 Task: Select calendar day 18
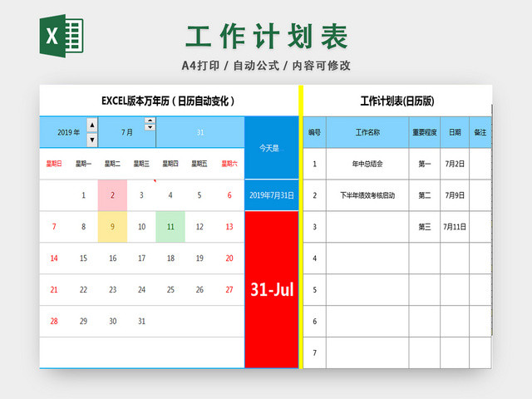point(170,259)
